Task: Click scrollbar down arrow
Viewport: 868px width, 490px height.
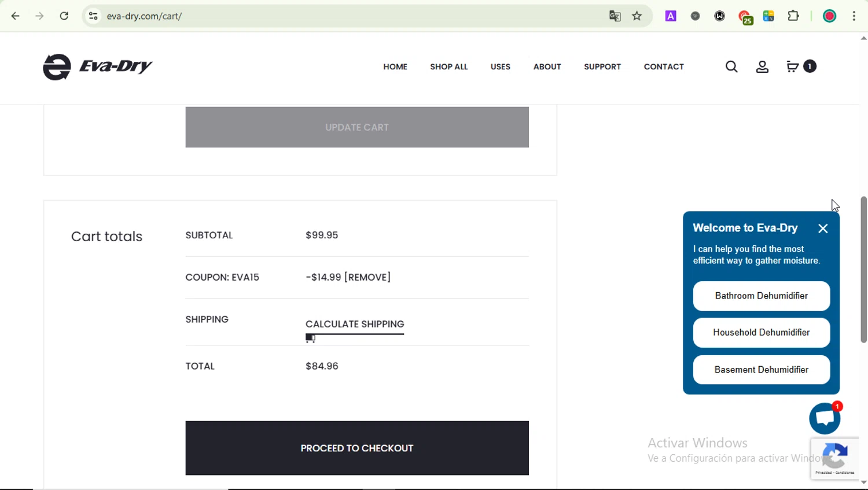Action: 863,482
